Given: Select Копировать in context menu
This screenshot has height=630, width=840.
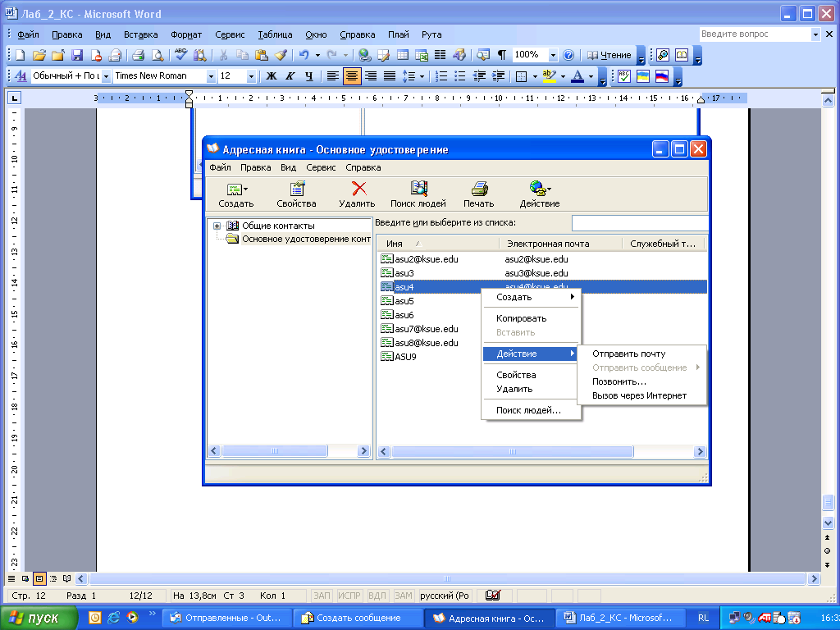Looking at the screenshot, I should pos(531,318).
